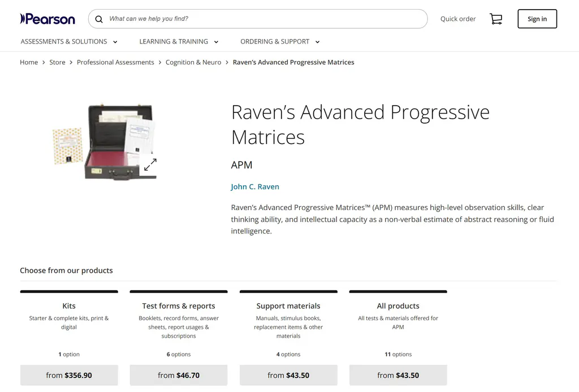579x392 pixels.
Task: Open Quick order
Action: click(458, 19)
